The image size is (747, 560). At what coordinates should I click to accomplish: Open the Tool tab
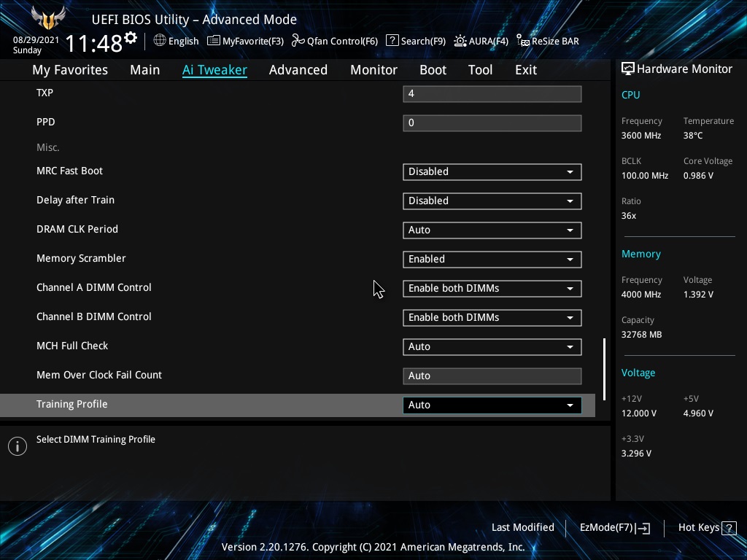coord(480,70)
